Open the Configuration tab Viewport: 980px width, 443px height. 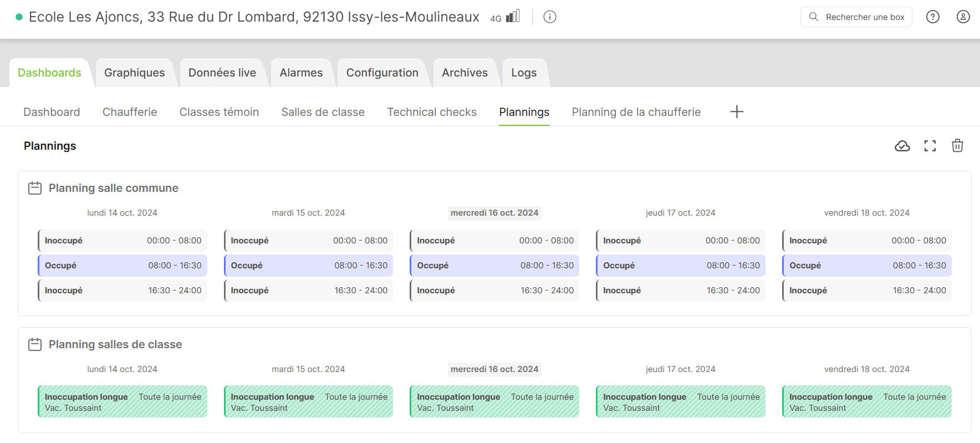coord(382,73)
